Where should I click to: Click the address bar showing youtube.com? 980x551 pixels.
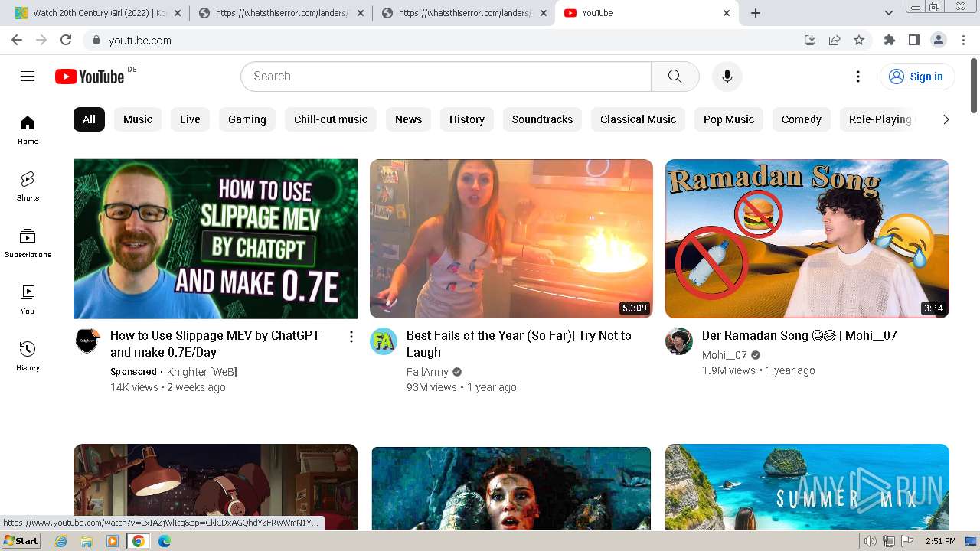point(444,40)
